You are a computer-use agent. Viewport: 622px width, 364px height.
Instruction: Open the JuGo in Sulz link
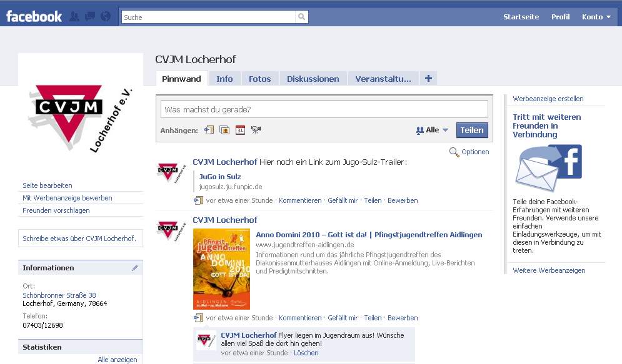pos(220,177)
